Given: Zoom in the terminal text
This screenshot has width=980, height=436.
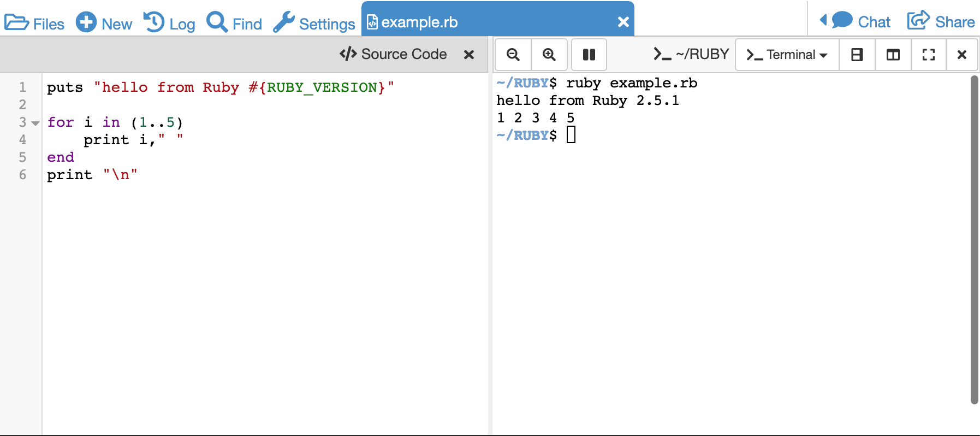Looking at the screenshot, I should pyautogui.click(x=549, y=55).
